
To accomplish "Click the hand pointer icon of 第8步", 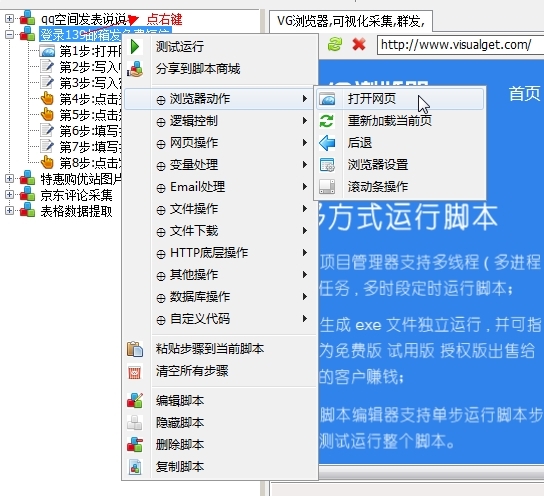I will 47,162.
